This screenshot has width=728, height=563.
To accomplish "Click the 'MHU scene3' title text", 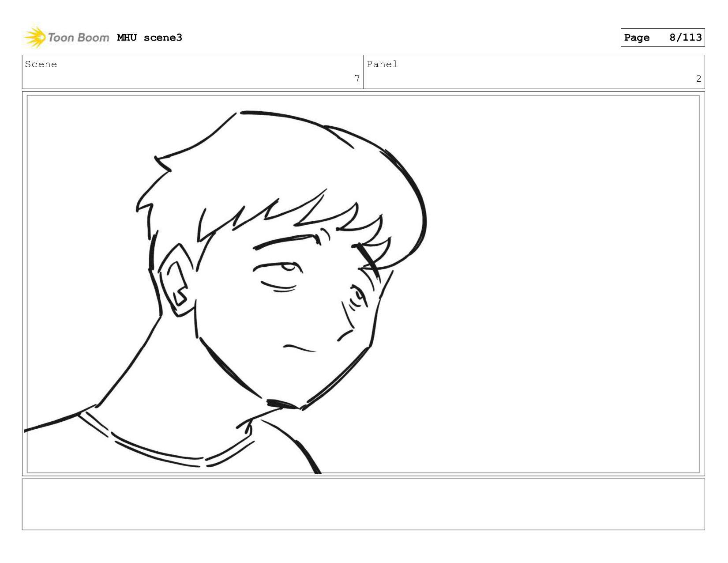I will [x=150, y=38].
